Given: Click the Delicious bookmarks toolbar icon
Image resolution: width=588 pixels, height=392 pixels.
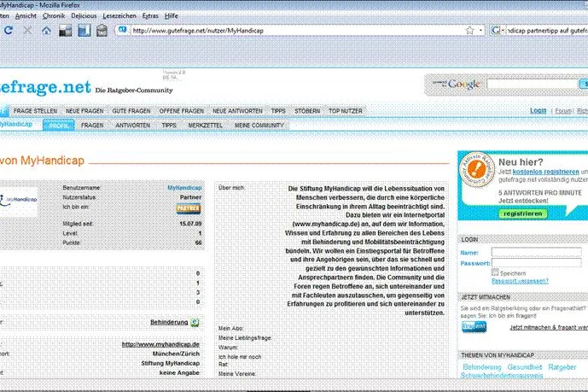Looking at the screenshot, I should [65, 31].
